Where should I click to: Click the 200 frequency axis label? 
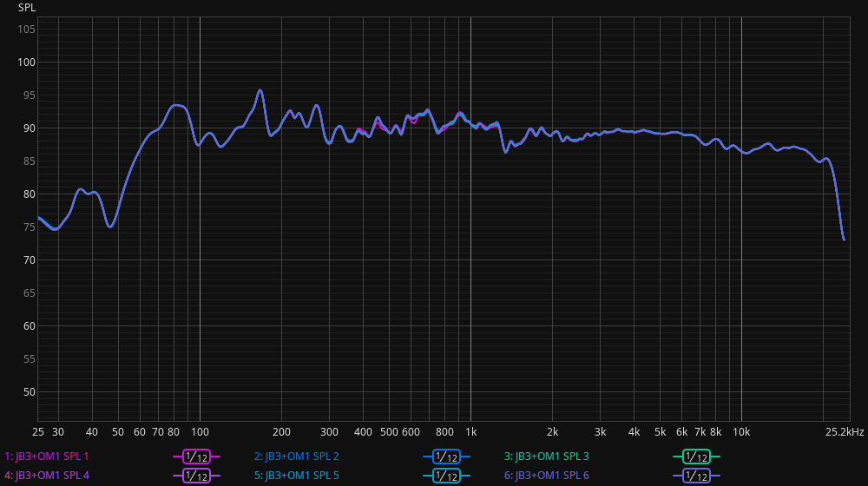[x=281, y=431]
